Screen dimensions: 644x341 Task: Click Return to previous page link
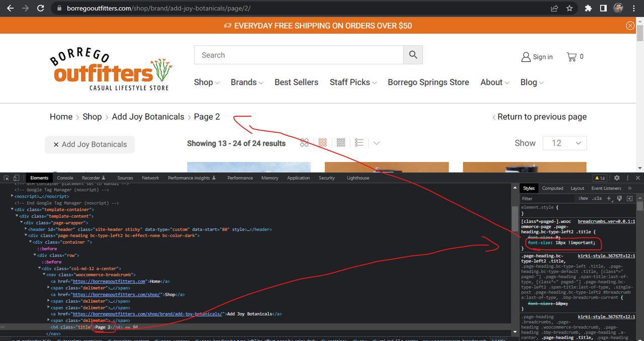click(539, 117)
